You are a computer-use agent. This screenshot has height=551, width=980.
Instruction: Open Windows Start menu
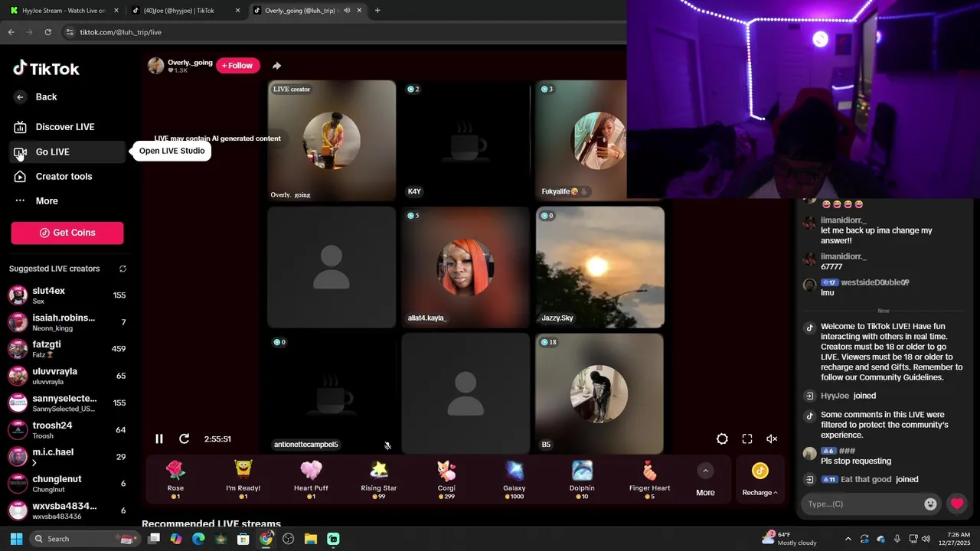[16, 539]
